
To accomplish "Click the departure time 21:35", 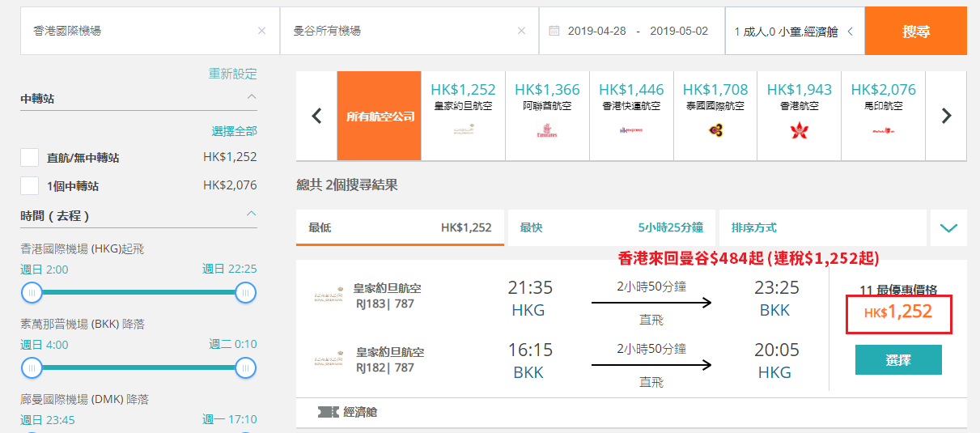I will tap(530, 287).
